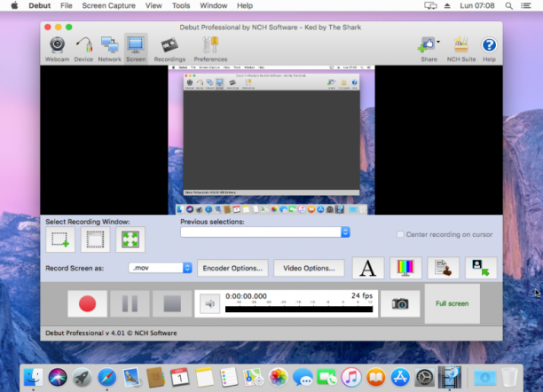Open the Help menu in menu bar
Image resolution: width=543 pixels, height=392 pixels.
coord(245,5)
